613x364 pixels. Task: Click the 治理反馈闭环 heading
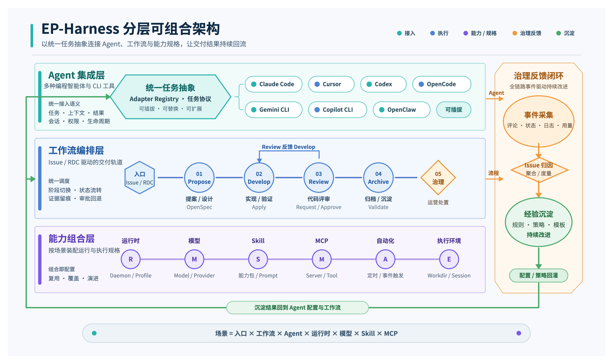538,76
